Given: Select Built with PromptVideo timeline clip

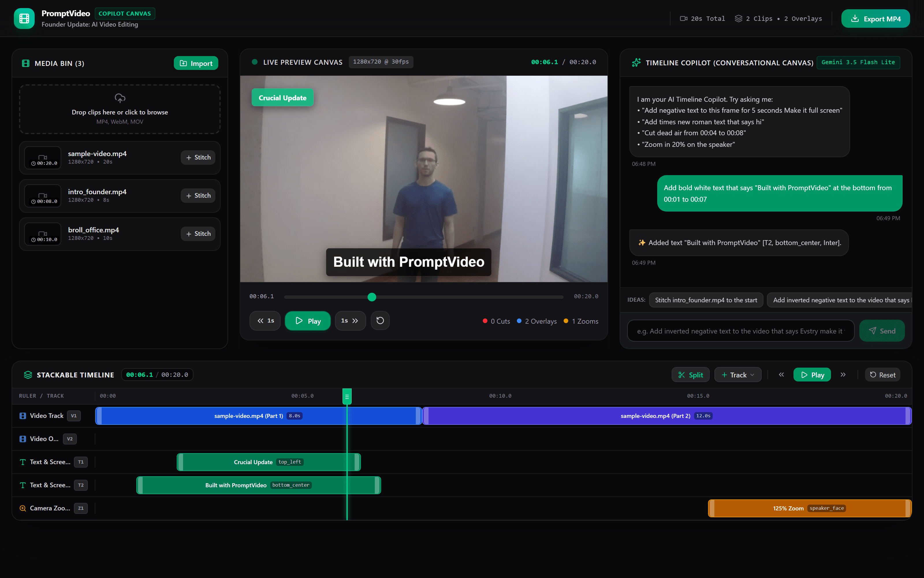Looking at the screenshot, I should coord(258,485).
